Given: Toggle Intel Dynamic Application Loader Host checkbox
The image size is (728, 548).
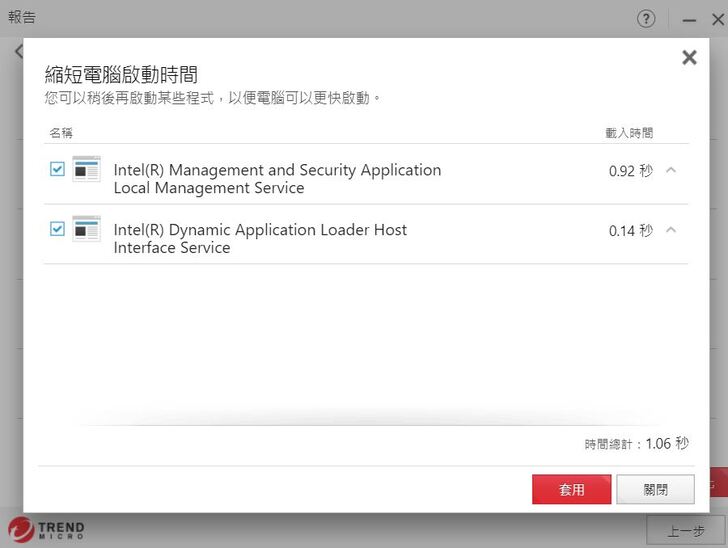Looking at the screenshot, I should click(x=57, y=230).
